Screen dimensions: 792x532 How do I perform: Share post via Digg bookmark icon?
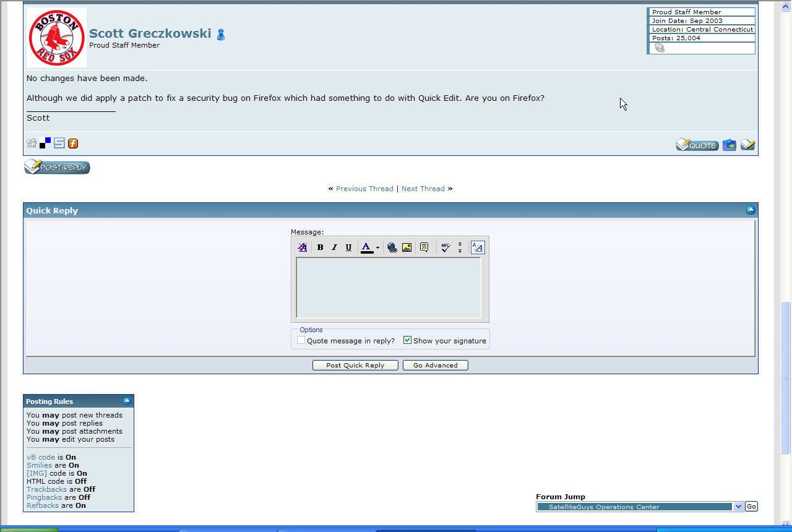[32, 144]
